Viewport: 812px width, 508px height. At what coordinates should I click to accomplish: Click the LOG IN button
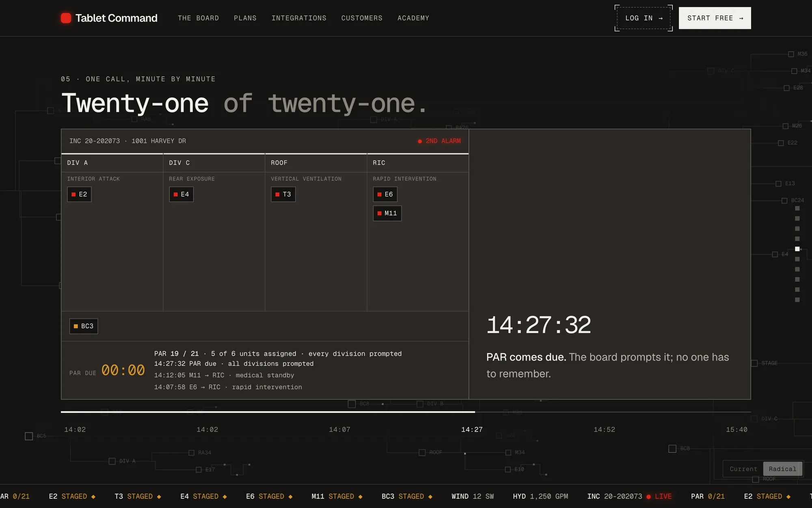[x=644, y=18]
